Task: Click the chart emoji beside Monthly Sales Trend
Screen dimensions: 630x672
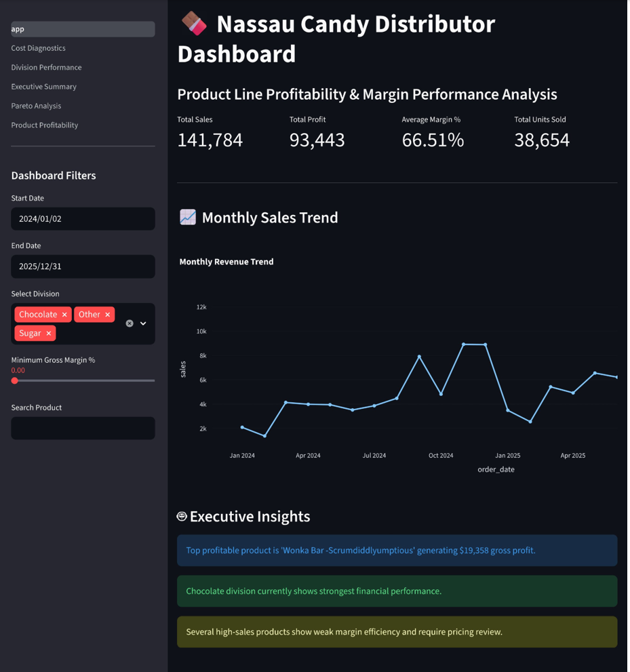Action: pyautogui.click(x=188, y=217)
